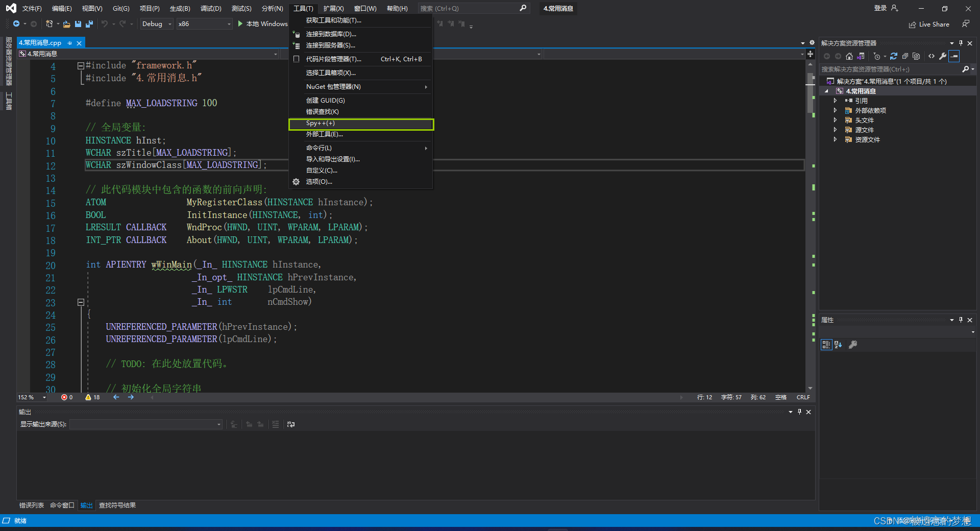Open the Debug configuration dropdown

pyautogui.click(x=157, y=24)
